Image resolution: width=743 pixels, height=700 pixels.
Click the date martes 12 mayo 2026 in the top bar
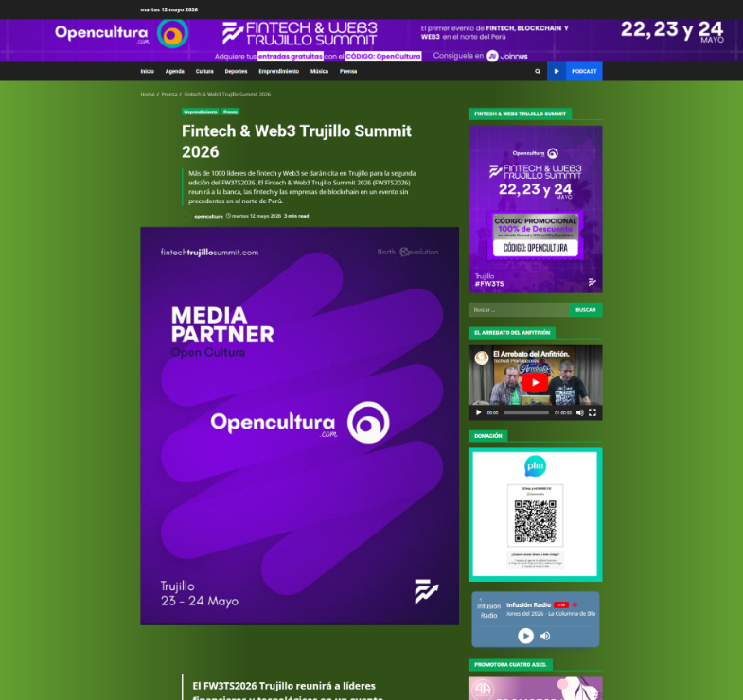(x=169, y=9)
